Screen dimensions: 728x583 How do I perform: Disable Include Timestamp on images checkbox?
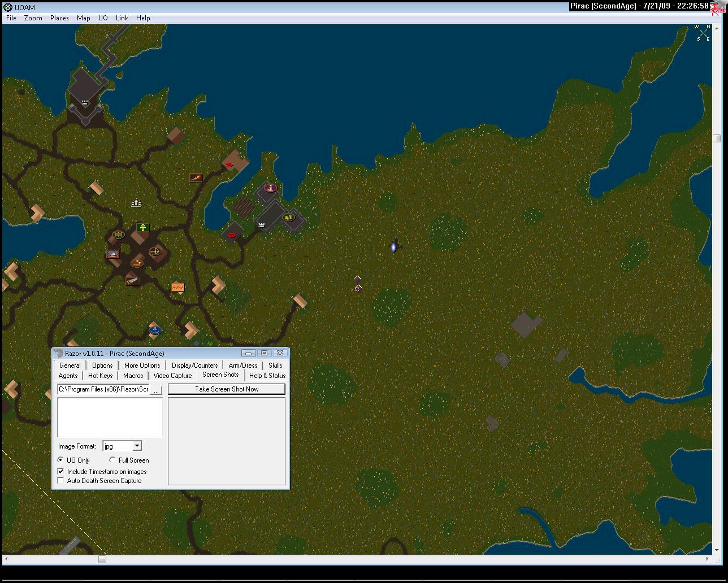(61, 471)
